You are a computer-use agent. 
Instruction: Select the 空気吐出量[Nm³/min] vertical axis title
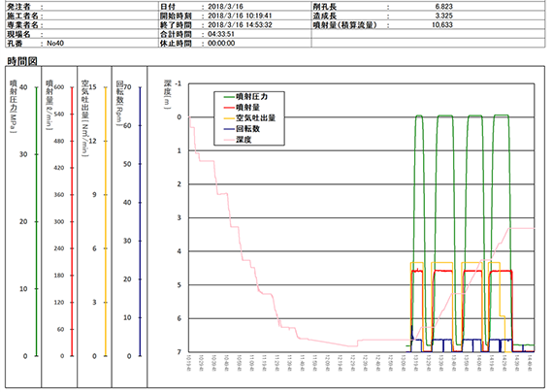pos(85,118)
